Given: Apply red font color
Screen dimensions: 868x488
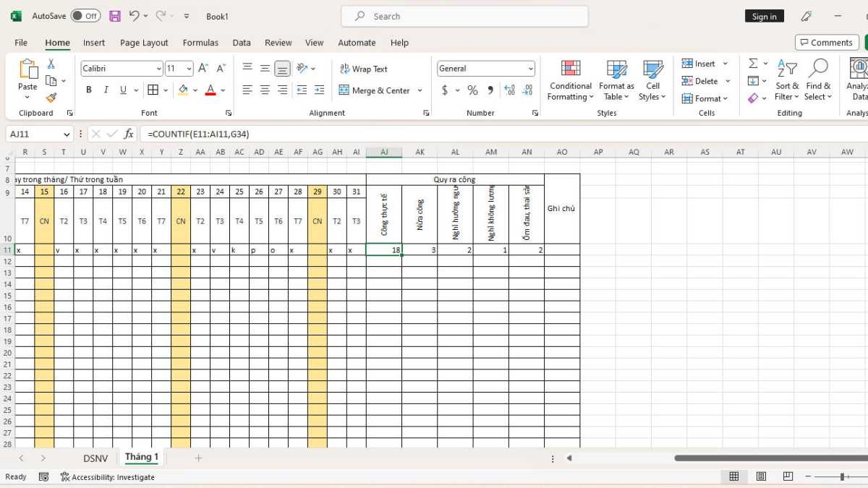Looking at the screenshot, I should click(210, 90).
